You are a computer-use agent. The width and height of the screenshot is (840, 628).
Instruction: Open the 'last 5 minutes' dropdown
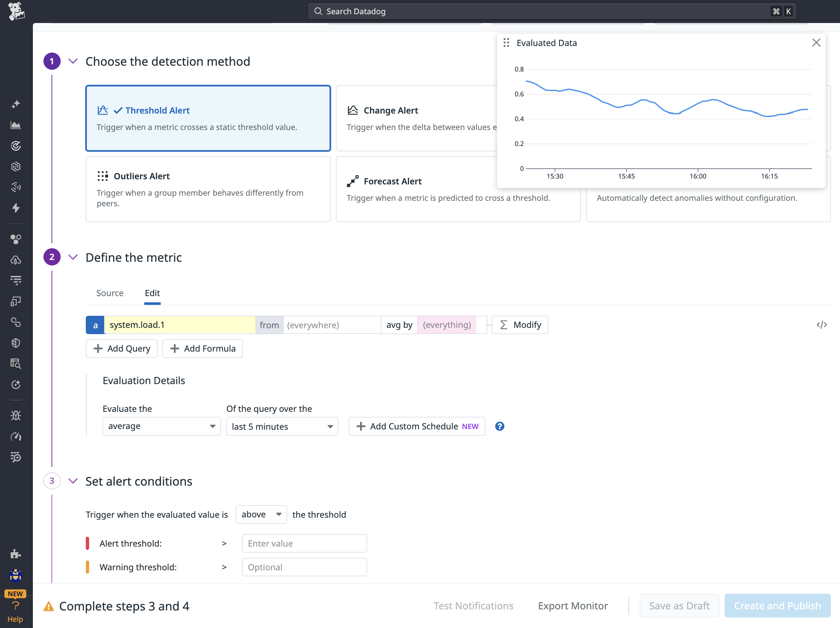click(x=282, y=426)
